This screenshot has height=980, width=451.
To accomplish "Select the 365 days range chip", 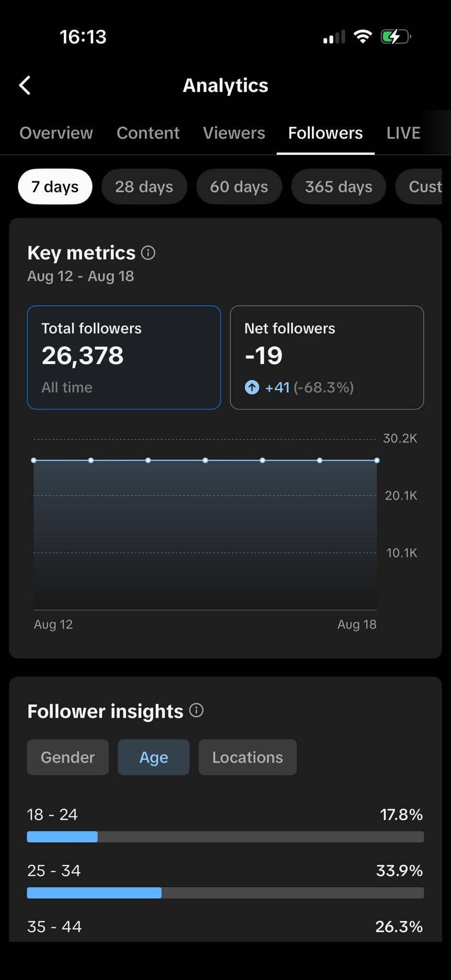I will (338, 187).
